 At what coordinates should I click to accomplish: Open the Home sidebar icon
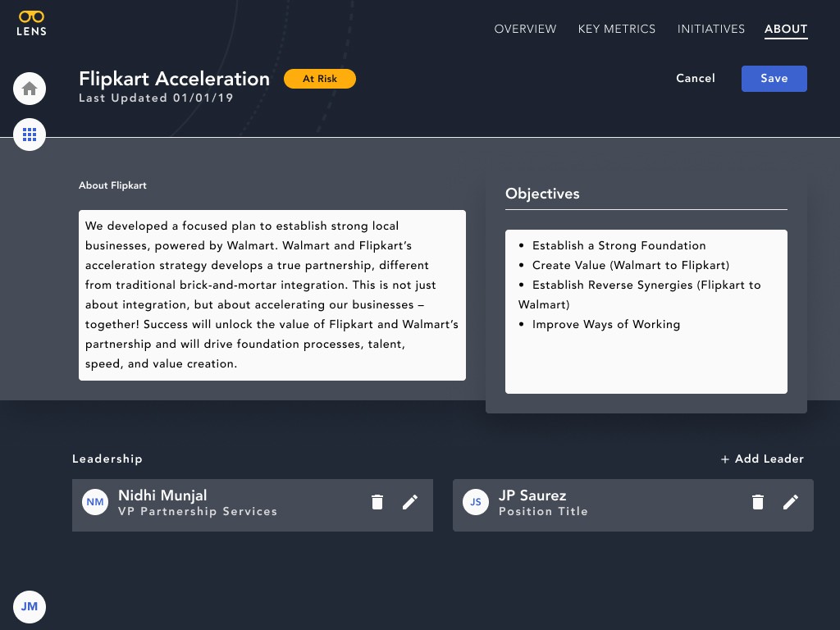click(30, 89)
